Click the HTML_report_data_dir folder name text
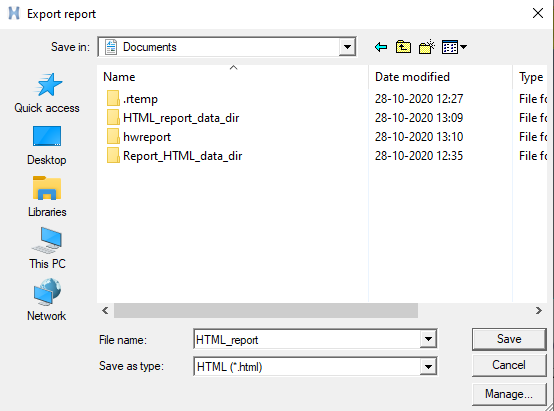The height and width of the screenshot is (411, 554). pos(181,118)
